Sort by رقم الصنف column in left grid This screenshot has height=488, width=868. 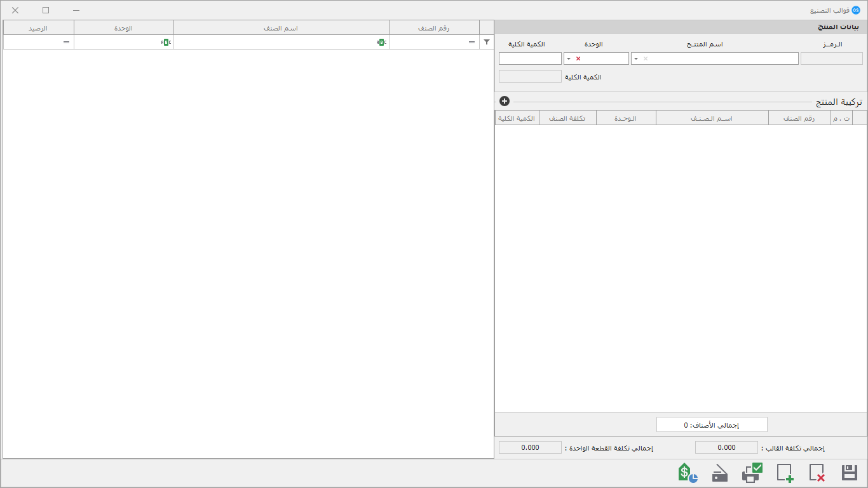click(434, 28)
